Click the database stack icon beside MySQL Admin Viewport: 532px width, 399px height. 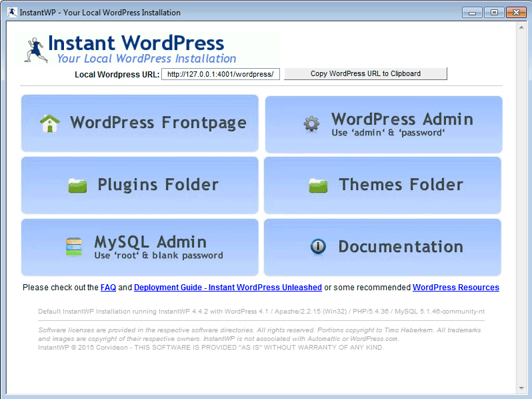(x=74, y=246)
